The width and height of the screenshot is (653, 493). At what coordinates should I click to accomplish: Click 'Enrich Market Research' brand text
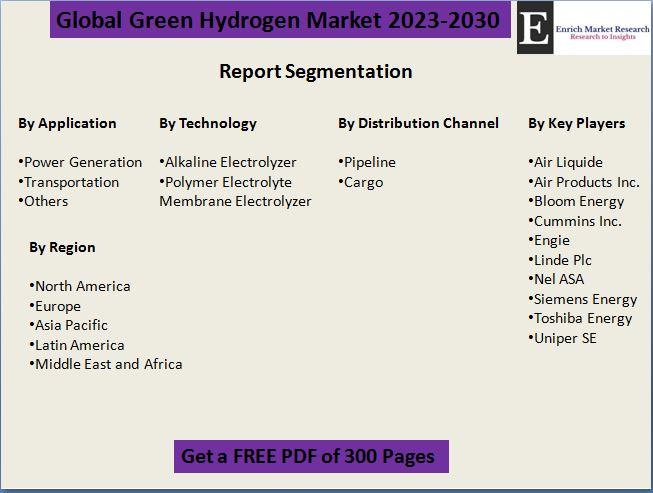602,29
